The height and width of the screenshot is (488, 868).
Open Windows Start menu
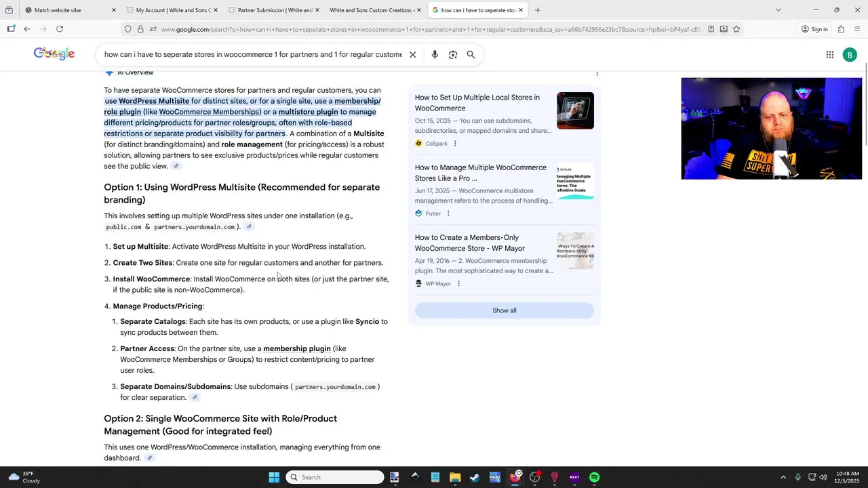pos(274,477)
